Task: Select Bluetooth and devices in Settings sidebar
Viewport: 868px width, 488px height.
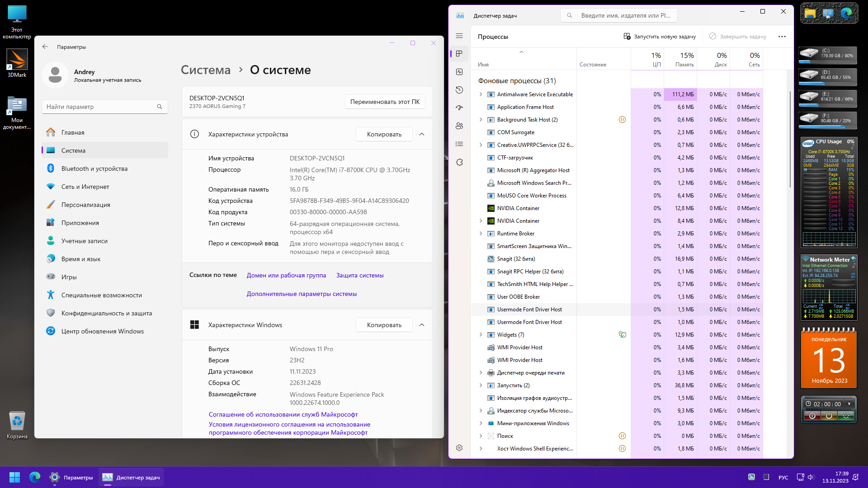Action: (94, 169)
